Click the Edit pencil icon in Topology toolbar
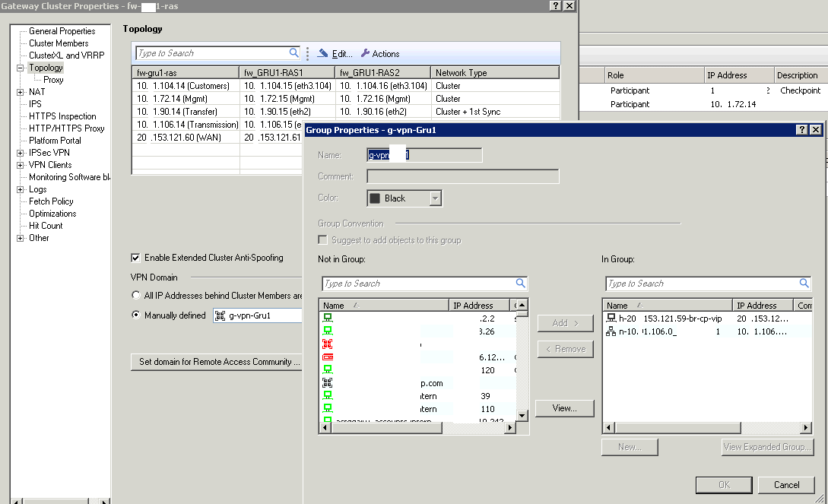This screenshot has width=828, height=504. click(x=322, y=53)
